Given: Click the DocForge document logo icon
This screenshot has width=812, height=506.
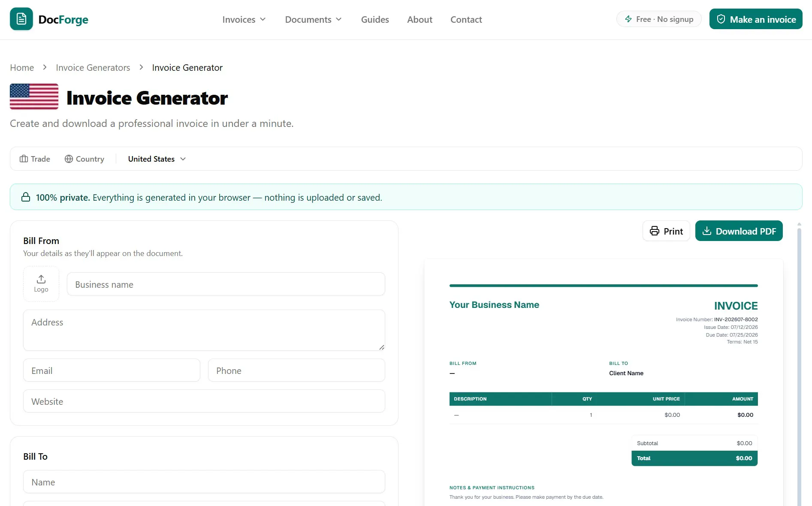Looking at the screenshot, I should tap(21, 19).
